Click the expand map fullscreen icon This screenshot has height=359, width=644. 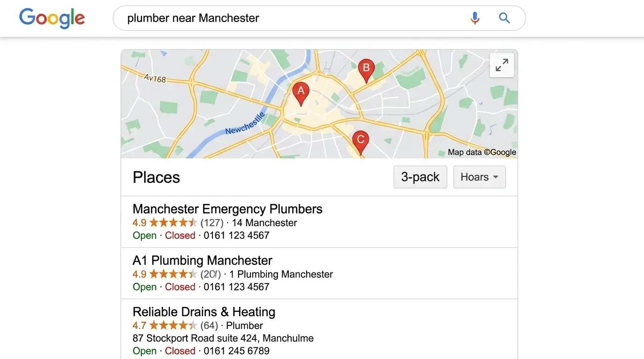click(502, 65)
